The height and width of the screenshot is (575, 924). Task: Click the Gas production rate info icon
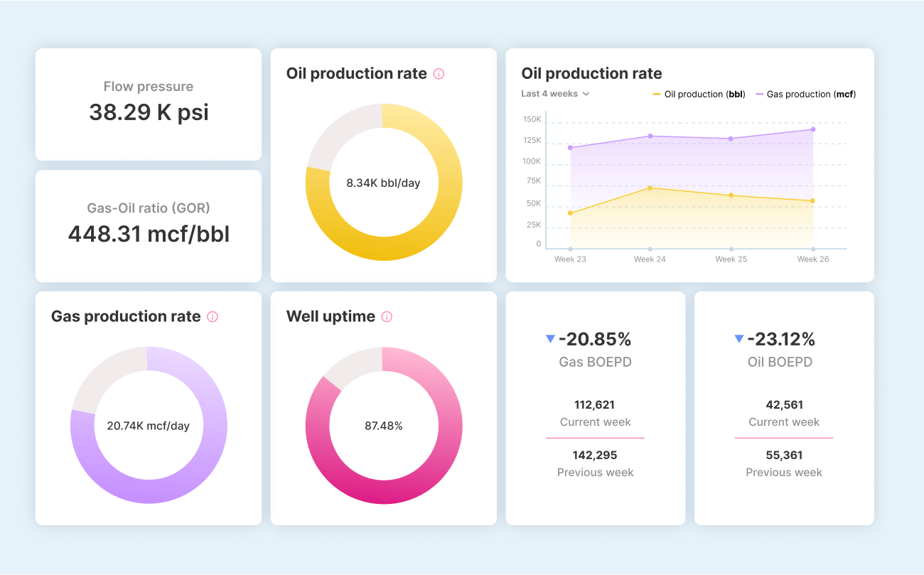coord(212,317)
